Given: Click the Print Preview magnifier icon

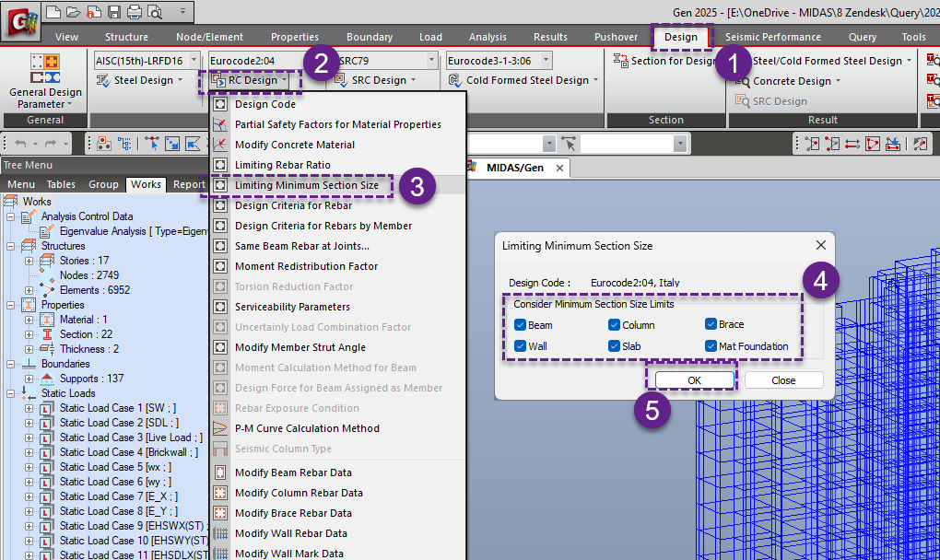Looking at the screenshot, I should 155,11.
